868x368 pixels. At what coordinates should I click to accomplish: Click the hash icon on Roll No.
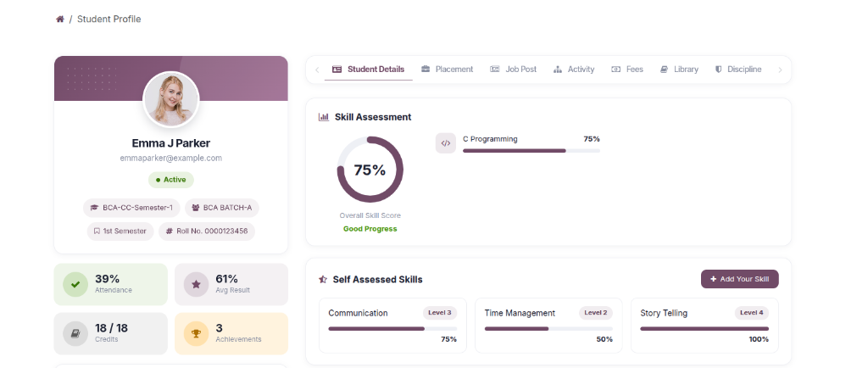[169, 231]
